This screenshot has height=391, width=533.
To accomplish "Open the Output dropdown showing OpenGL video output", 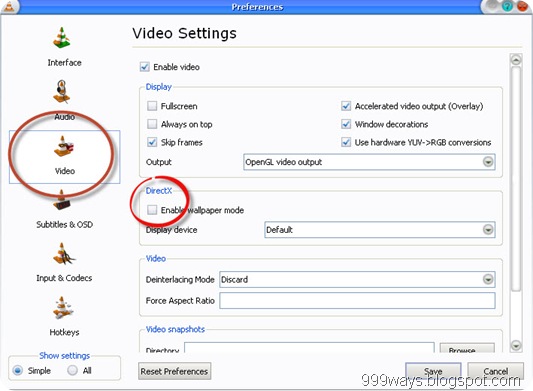I will 369,162.
